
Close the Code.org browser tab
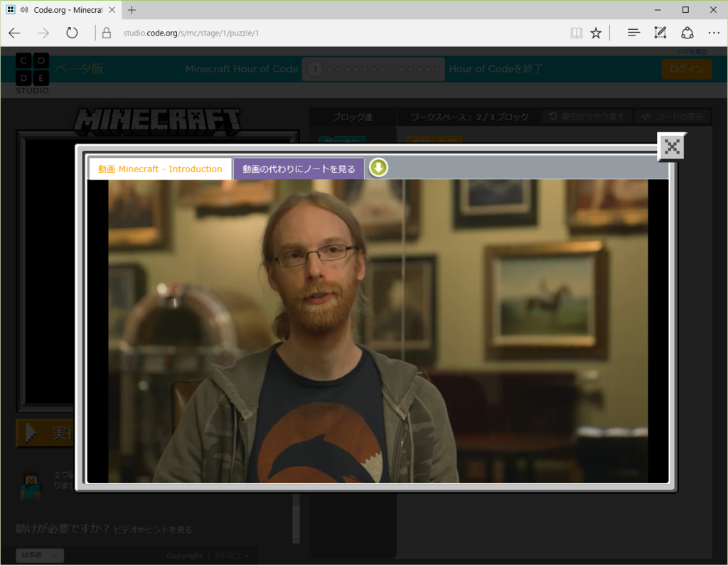pos(112,10)
